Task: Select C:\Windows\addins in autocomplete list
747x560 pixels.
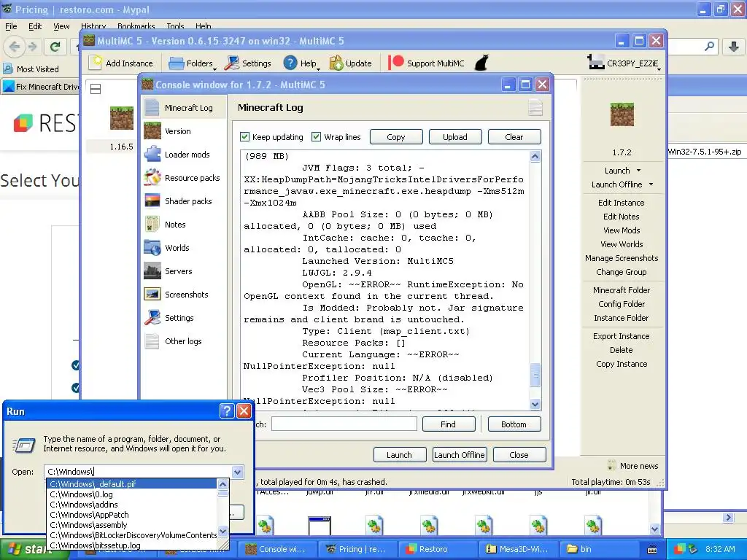Action: click(x=133, y=505)
